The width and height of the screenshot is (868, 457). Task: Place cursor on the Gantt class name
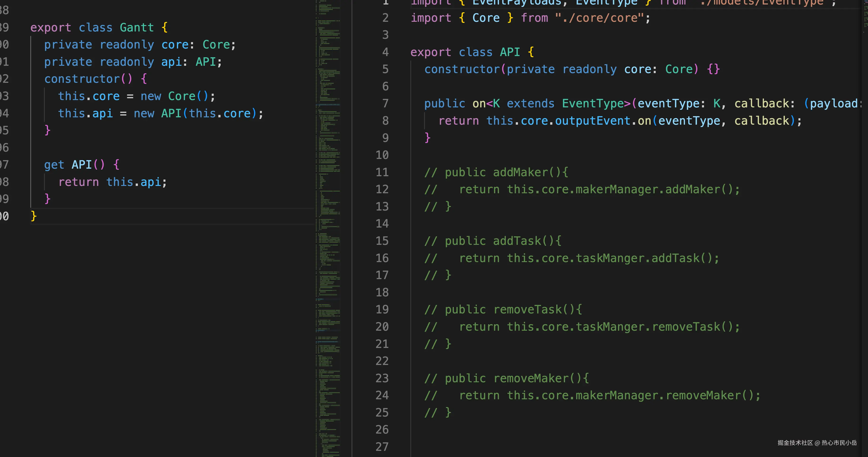tap(136, 27)
